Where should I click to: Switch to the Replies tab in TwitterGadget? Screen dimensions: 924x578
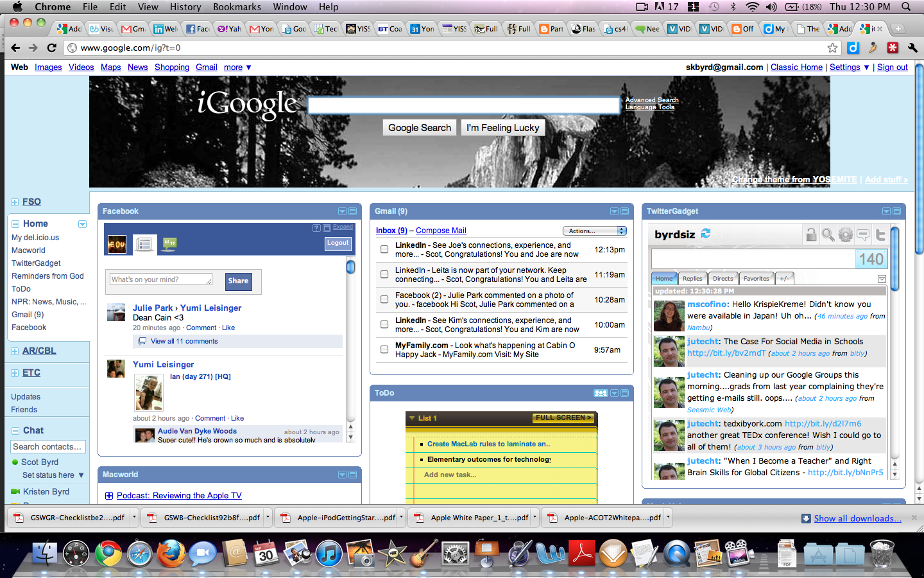pyautogui.click(x=692, y=278)
